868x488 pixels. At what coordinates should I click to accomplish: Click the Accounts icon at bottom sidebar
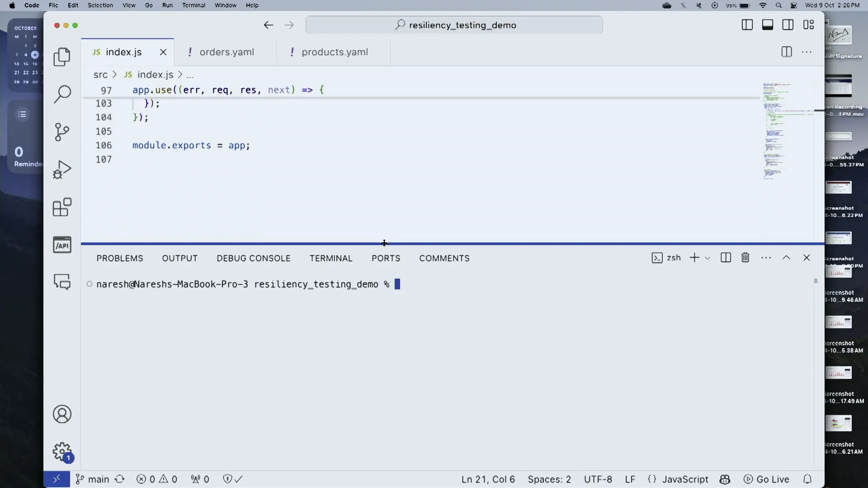click(62, 415)
